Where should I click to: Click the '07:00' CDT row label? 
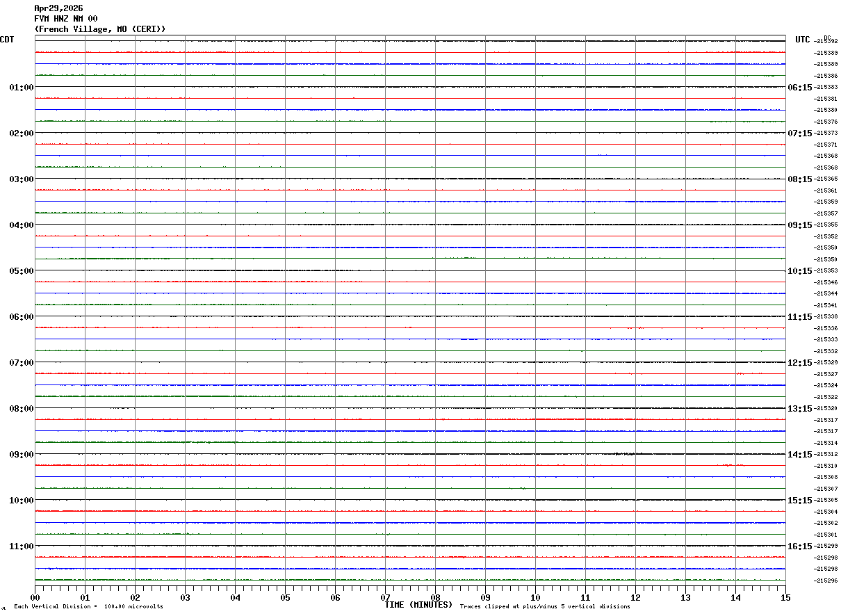21,363
